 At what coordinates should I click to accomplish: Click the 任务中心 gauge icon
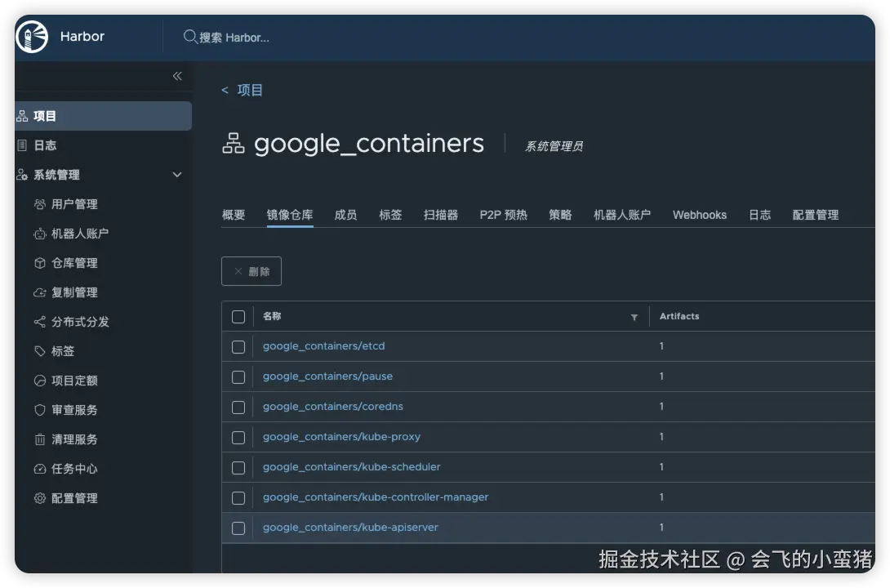point(40,469)
